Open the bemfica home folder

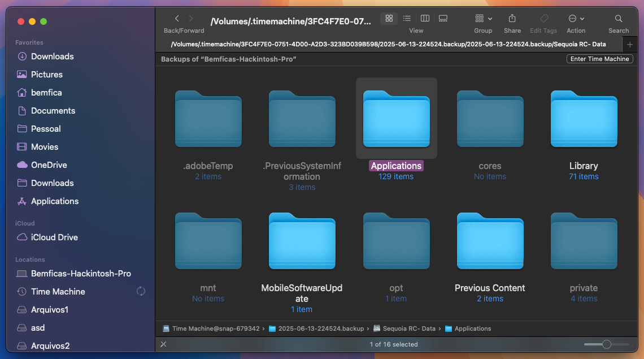coord(39,93)
